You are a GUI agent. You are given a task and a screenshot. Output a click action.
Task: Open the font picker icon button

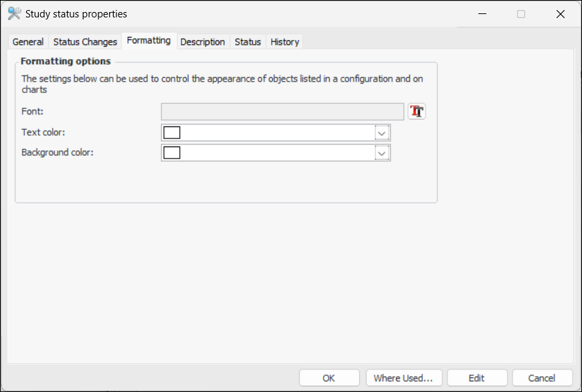click(x=417, y=112)
